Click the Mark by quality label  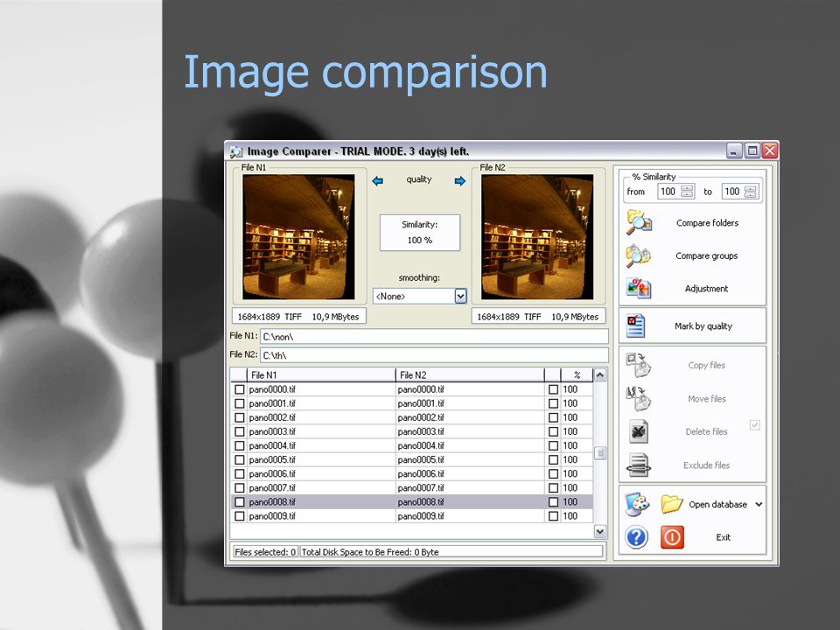[x=703, y=326]
